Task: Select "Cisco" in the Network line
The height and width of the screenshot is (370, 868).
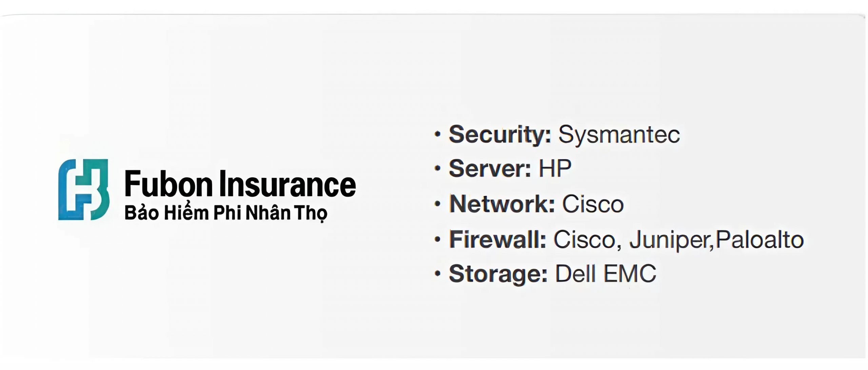Action: pyautogui.click(x=593, y=204)
